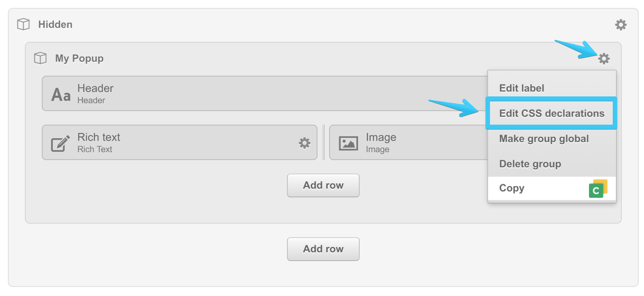Select the Header module block
Image resolution: width=644 pixels, height=296 pixels.
264,93
